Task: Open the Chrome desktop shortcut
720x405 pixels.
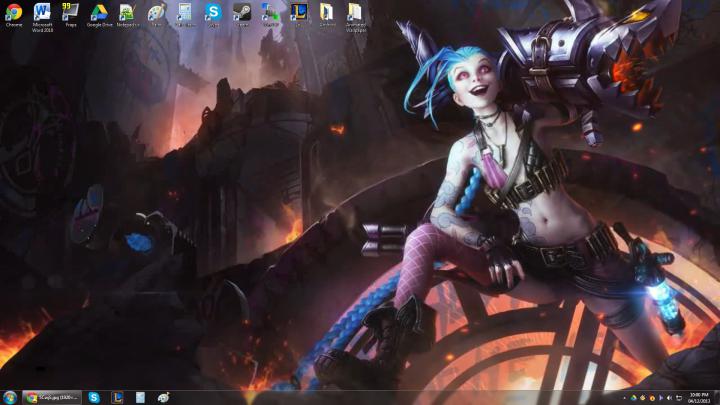Action: pyautogui.click(x=14, y=15)
